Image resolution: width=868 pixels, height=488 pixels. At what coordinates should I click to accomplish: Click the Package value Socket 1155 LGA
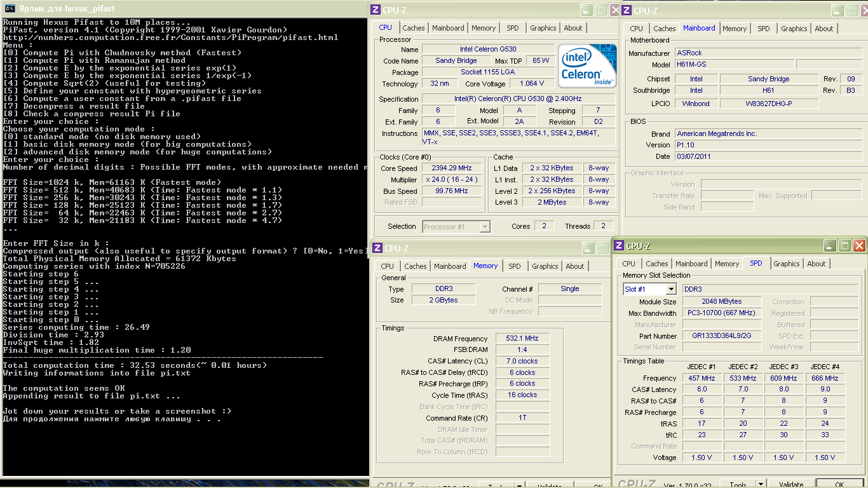(x=488, y=72)
